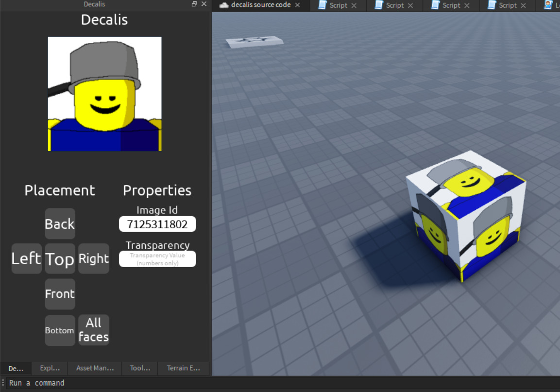Click the drag handle dots beside Run a command
Image resolution: width=560 pixels, height=392 pixels.
point(3,383)
